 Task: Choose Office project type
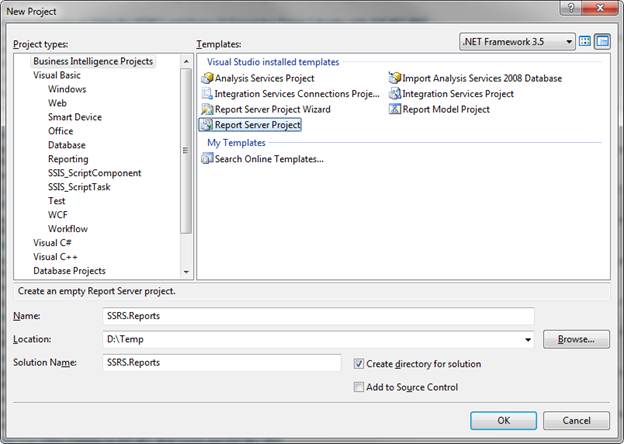click(x=60, y=131)
